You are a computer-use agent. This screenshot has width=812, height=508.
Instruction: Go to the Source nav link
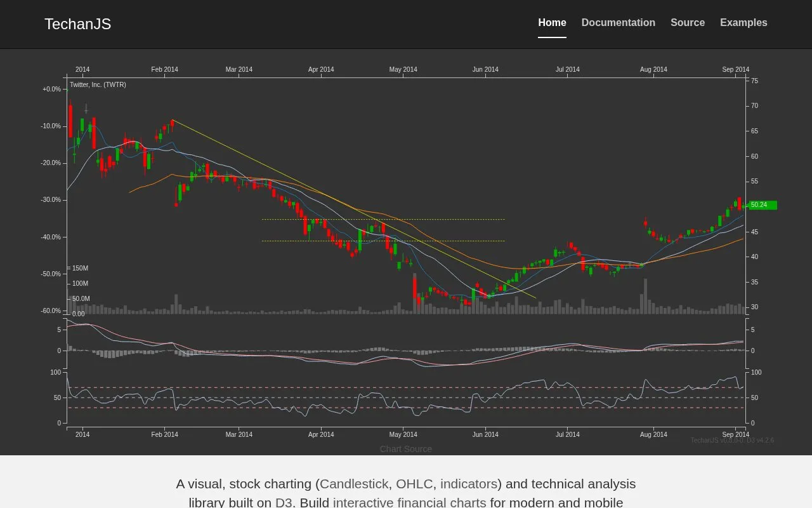point(688,23)
